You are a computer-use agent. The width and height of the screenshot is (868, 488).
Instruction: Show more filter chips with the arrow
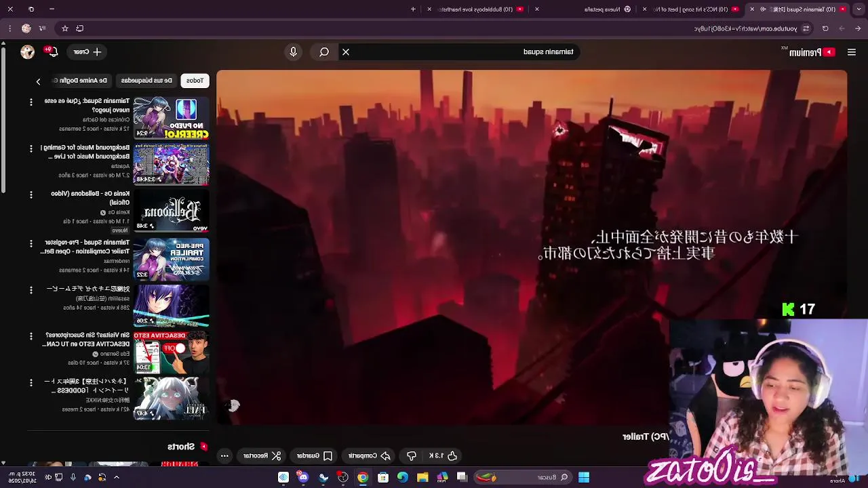point(38,81)
